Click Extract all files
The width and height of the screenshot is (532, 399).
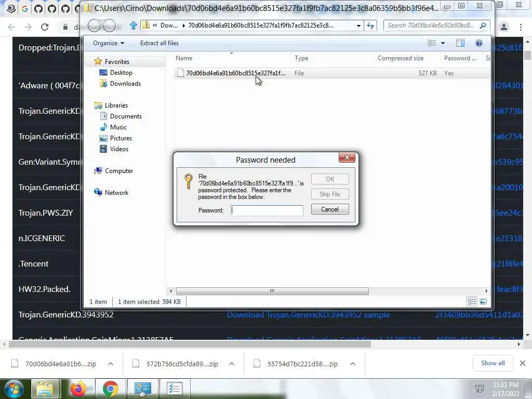[x=159, y=43]
